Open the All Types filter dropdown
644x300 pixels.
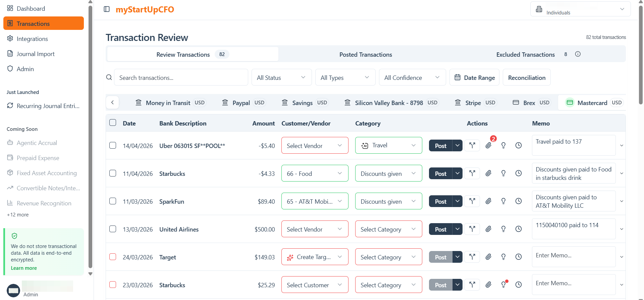[345, 78]
